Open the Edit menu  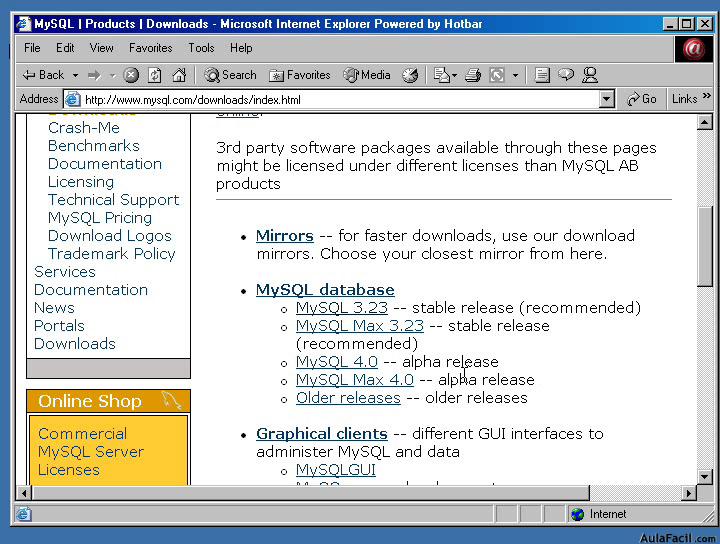[x=65, y=48]
